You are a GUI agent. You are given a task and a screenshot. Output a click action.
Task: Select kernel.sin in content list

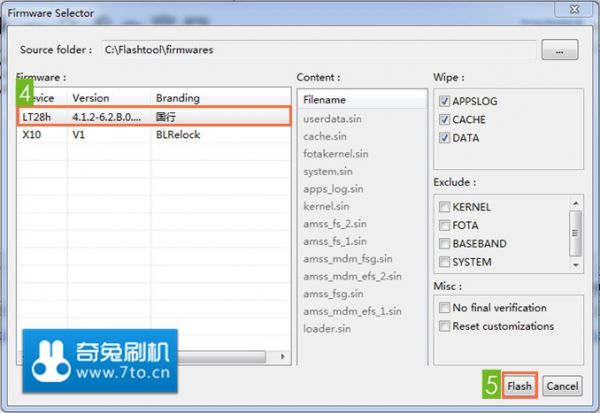(326, 206)
